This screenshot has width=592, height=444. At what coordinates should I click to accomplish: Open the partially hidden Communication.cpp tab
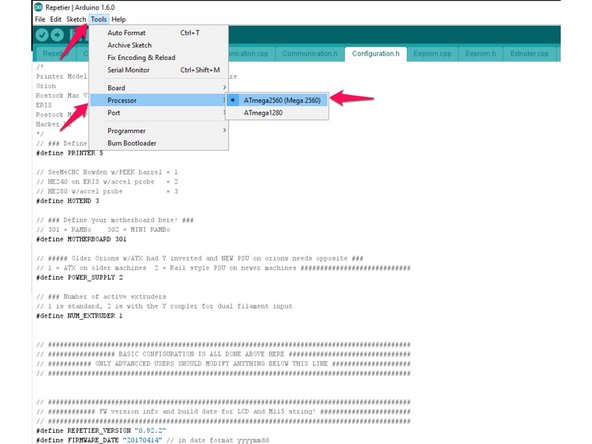pos(251,54)
